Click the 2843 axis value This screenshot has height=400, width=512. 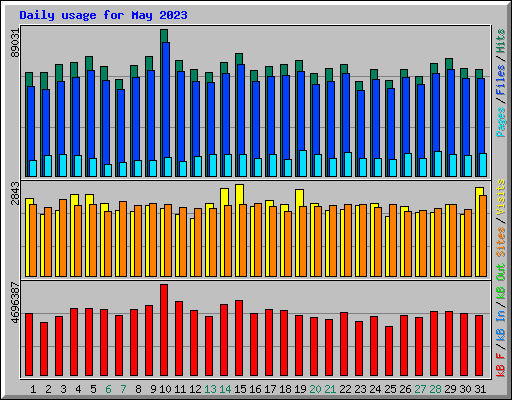click(x=15, y=193)
